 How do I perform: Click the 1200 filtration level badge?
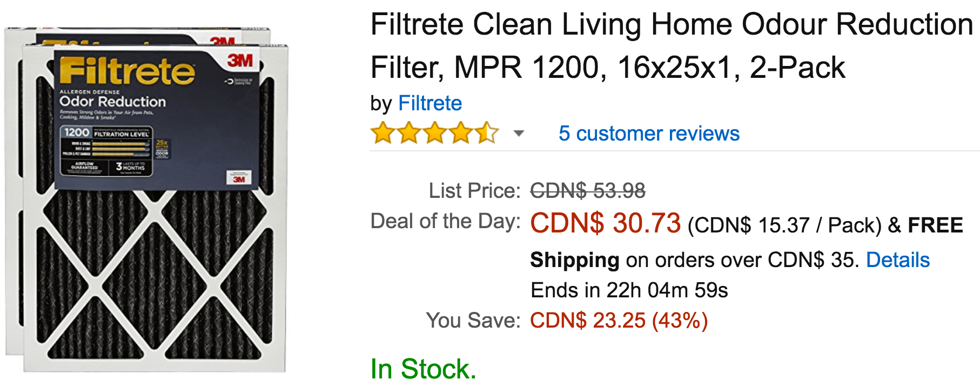[77, 132]
